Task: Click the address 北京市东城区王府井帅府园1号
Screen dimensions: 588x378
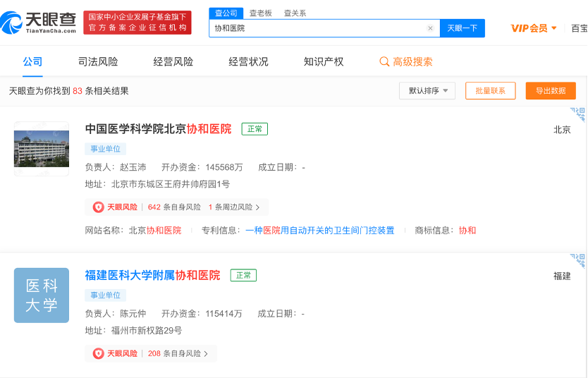Action: coord(171,184)
